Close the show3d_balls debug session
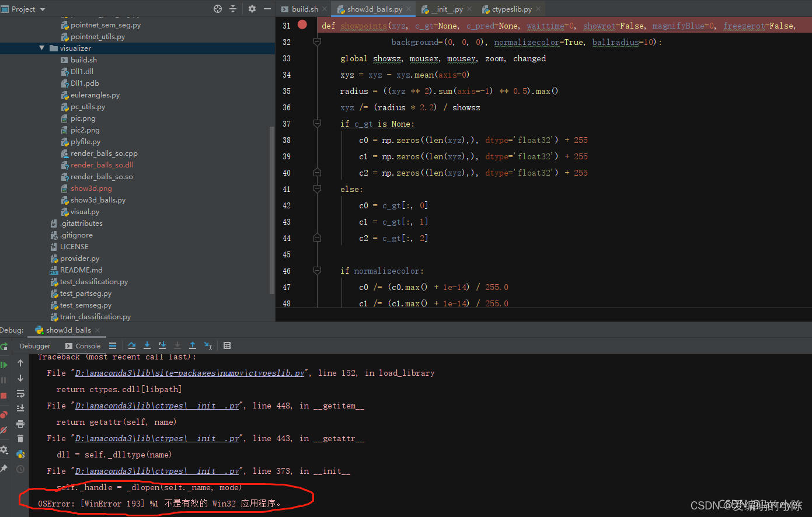 (x=97, y=330)
